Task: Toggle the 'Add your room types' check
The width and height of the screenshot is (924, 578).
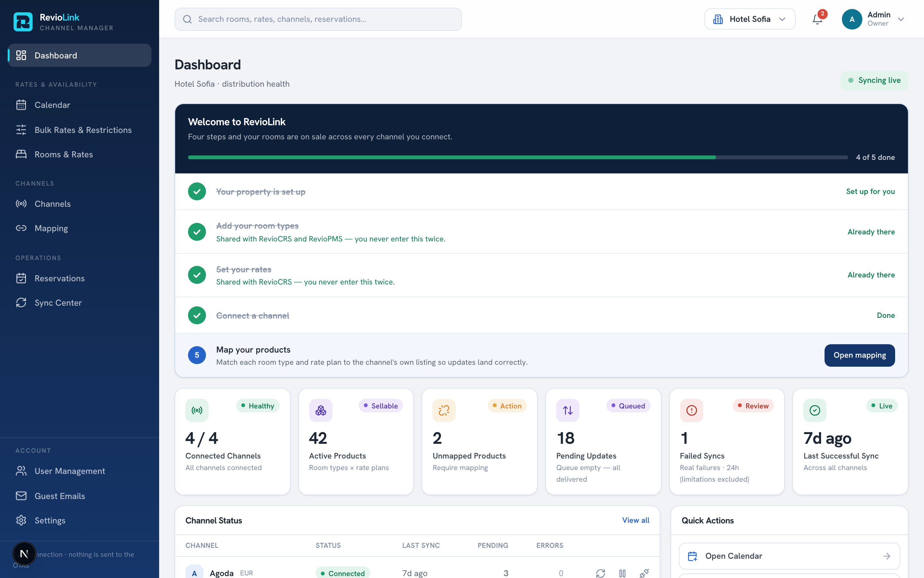Action: pos(197,232)
